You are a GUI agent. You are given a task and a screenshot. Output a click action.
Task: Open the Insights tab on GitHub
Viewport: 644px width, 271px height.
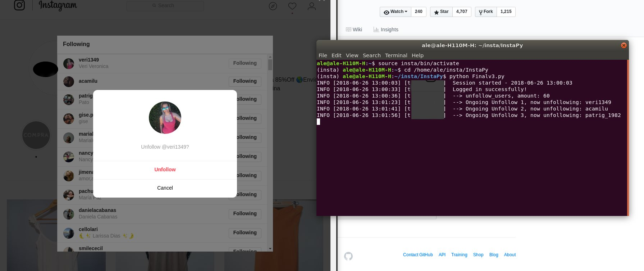386,30
